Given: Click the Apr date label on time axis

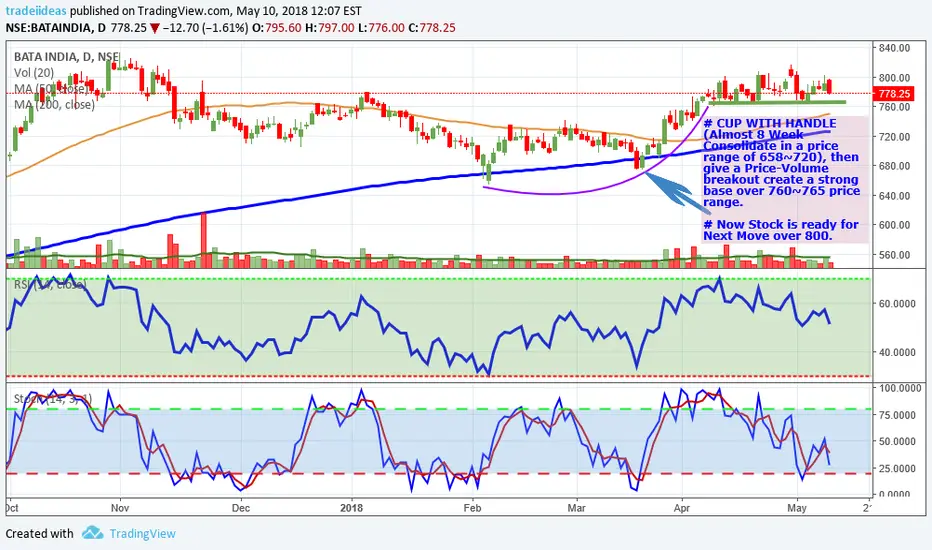Looking at the screenshot, I should pyautogui.click(x=682, y=508).
